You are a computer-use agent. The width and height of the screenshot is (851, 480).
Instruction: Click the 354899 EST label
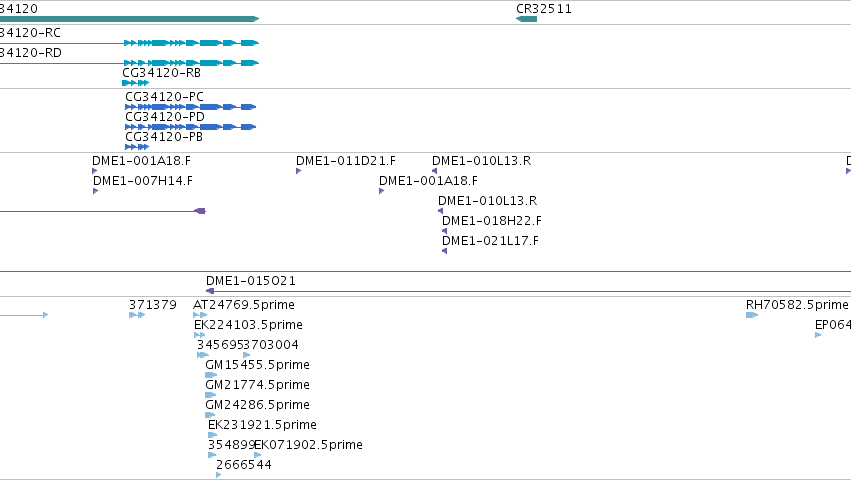tap(231, 445)
